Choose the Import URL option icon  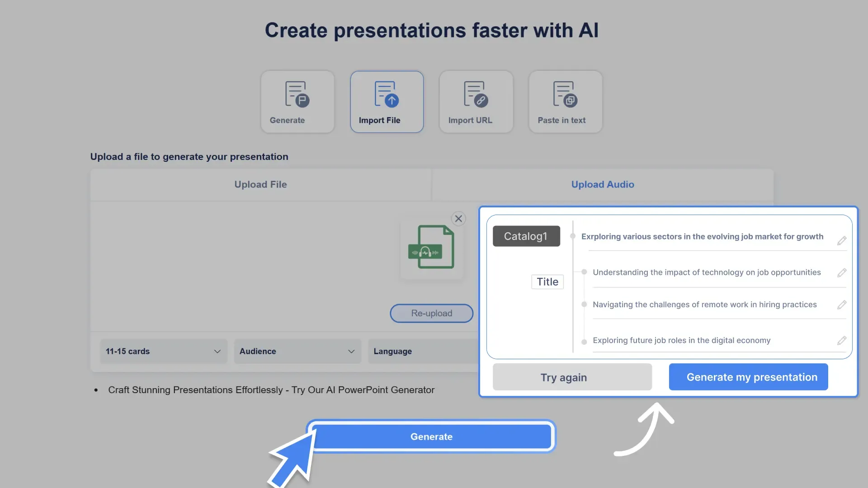[x=476, y=94]
